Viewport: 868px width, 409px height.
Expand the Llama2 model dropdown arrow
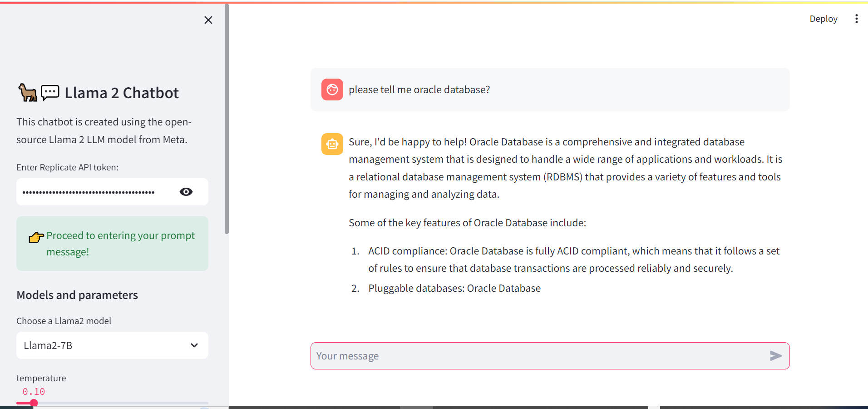pyautogui.click(x=194, y=345)
